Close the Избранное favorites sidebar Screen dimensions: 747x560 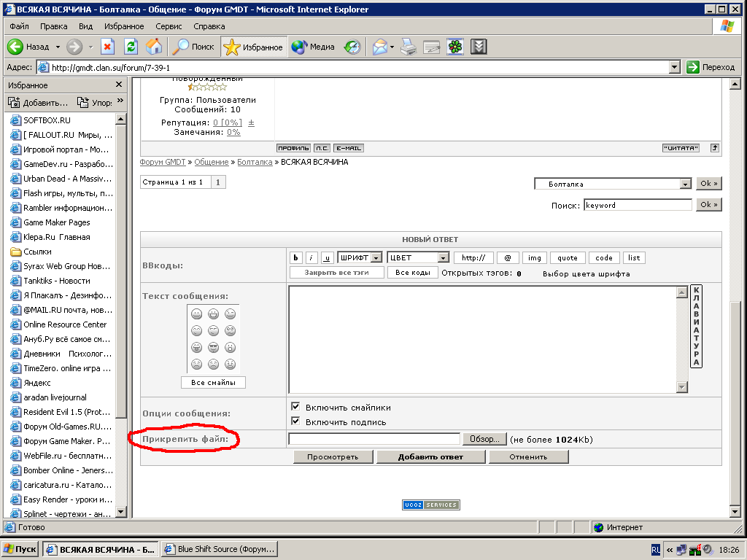(119, 85)
